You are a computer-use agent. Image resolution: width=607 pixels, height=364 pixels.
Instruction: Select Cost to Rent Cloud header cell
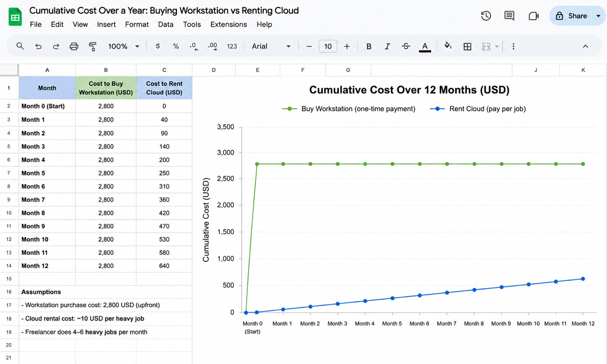(x=164, y=88)
